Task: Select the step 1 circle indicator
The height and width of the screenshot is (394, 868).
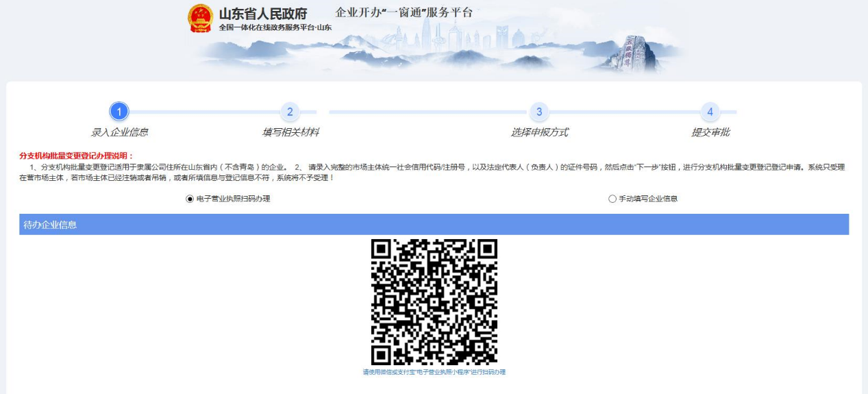Action: 119,112
